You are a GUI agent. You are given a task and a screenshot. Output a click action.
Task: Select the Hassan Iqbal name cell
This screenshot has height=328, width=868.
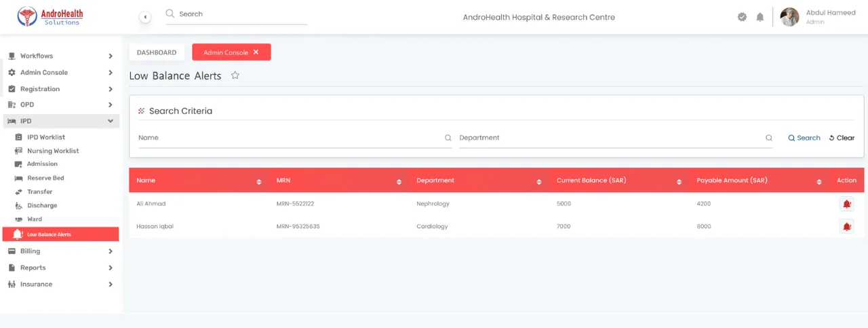click(155, 226)
